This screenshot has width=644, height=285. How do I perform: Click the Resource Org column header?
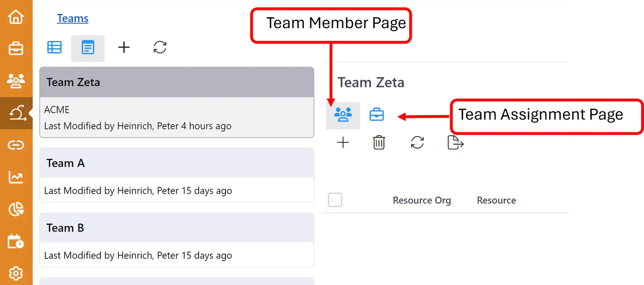tap(422, 200)
